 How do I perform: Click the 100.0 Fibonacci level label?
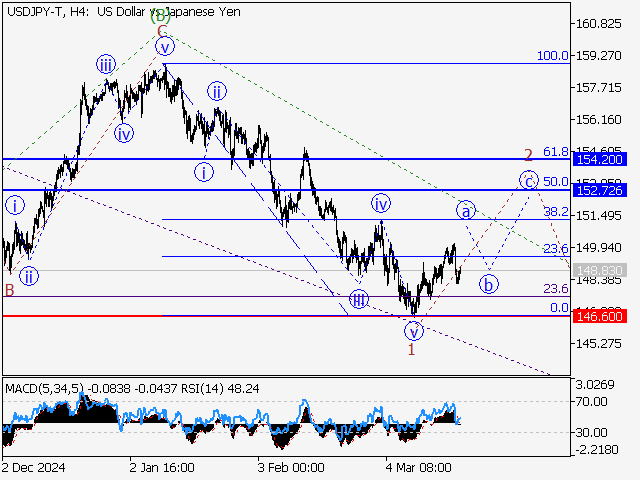click(552, 56)
